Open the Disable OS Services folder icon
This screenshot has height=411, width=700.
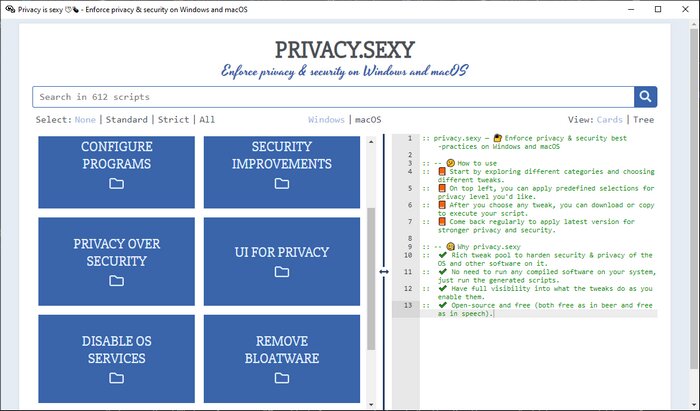click(x=117, y=378)
